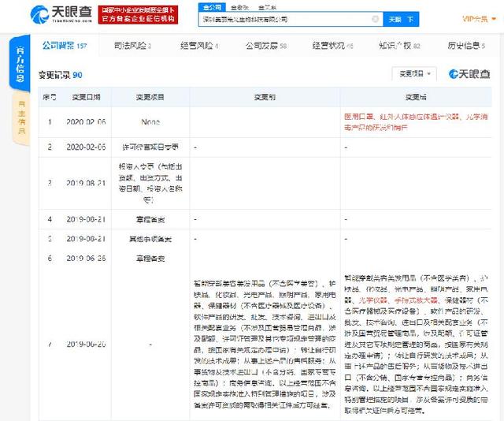
Task: Open the 经营状况 tab
Action: [x=332, y=46]
